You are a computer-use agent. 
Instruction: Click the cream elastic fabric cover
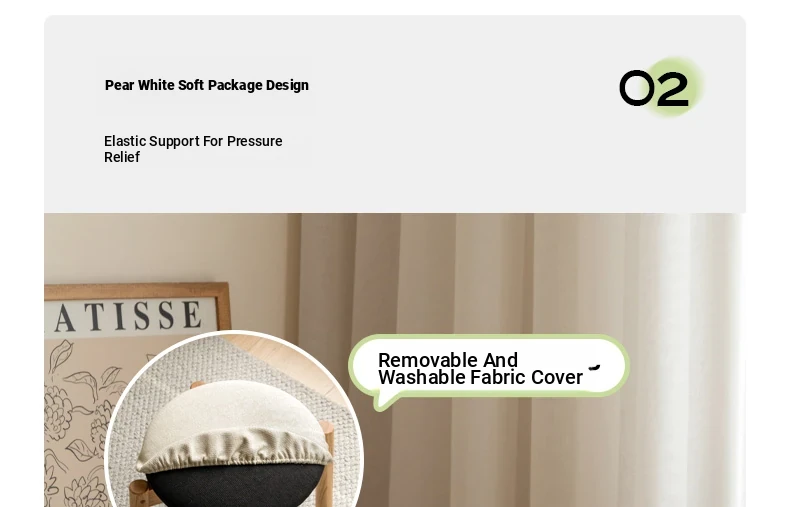[x=234, y=428]
